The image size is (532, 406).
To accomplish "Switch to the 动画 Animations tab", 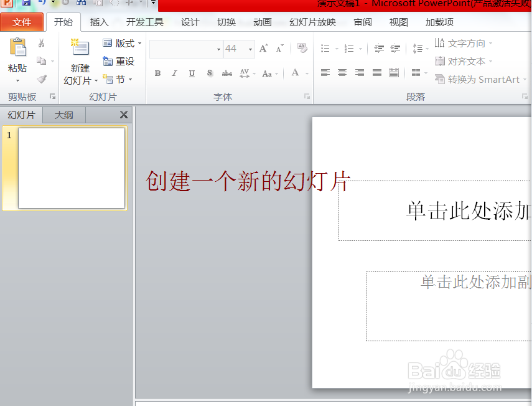I will (x=263, y=22).
